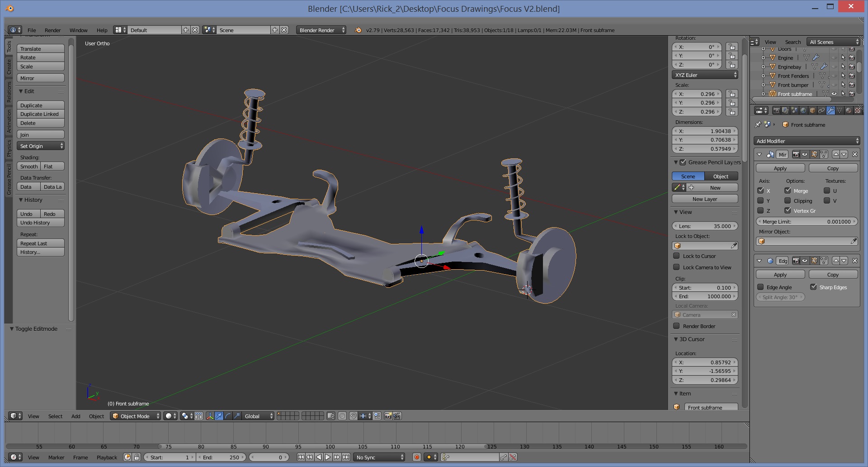Switch to the Create tab in tool shelf
Viewport: 868px width, 467px height.
point(9,67)
